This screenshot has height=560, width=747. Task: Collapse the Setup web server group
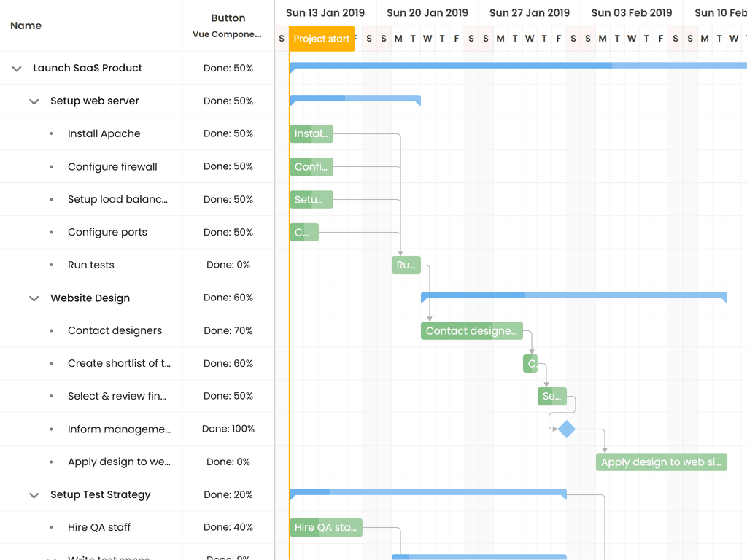point(34,101)
